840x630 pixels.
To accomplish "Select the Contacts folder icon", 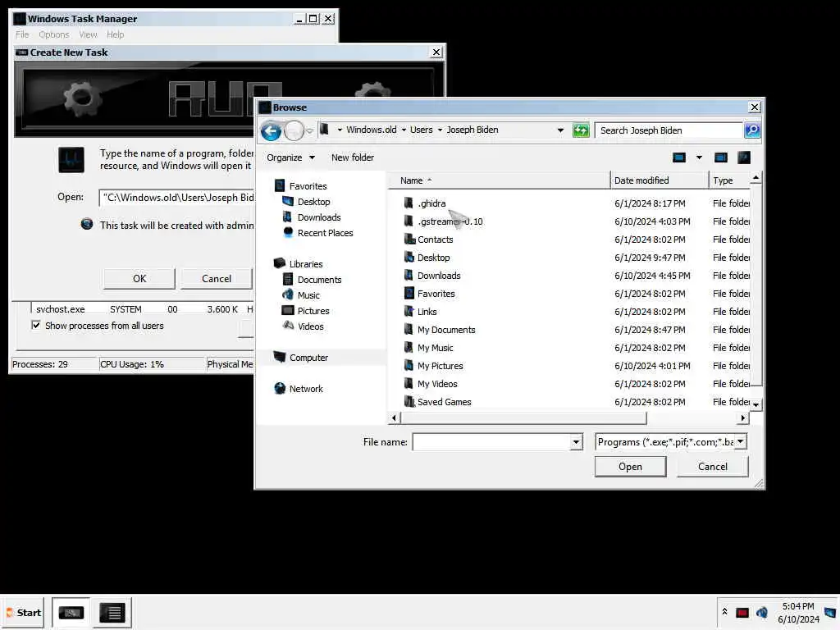I will (x=409, y=240).
